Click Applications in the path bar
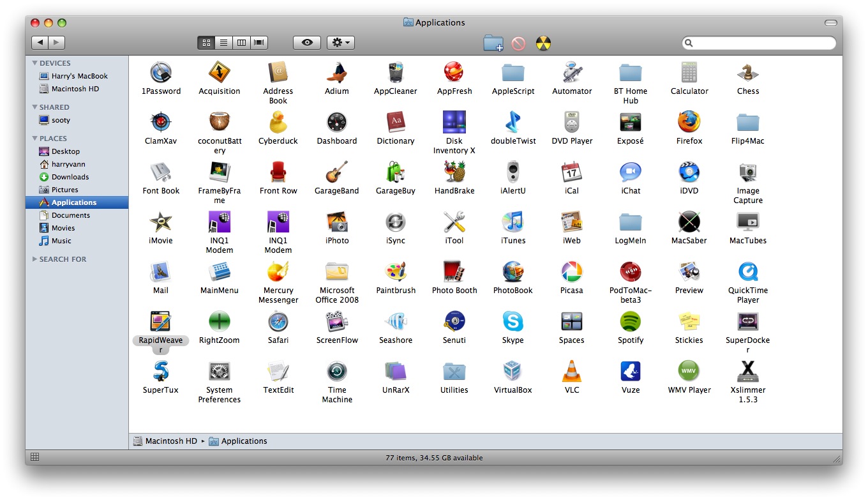Image resolution: width=868 pixels, height=500 pixels. click(238, 441)
